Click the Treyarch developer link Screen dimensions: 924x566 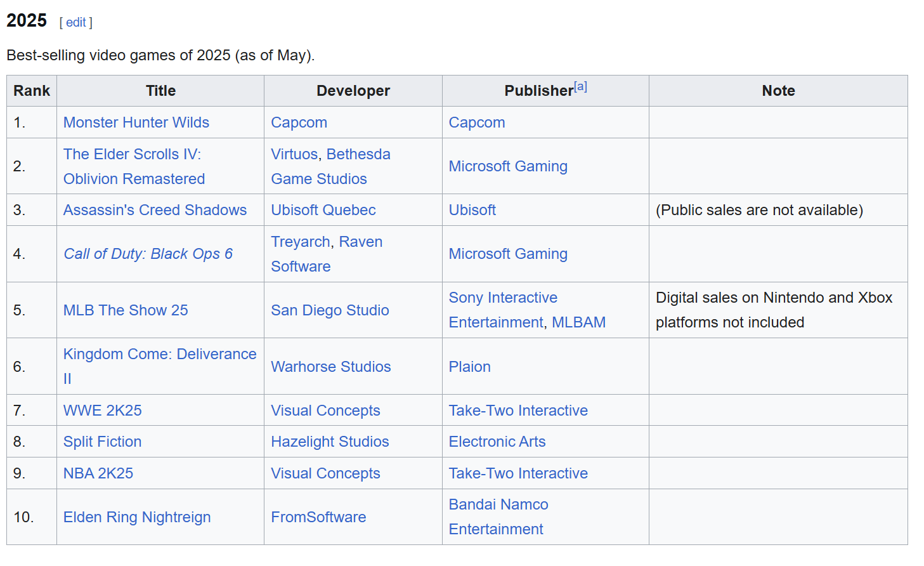[301, 242]
